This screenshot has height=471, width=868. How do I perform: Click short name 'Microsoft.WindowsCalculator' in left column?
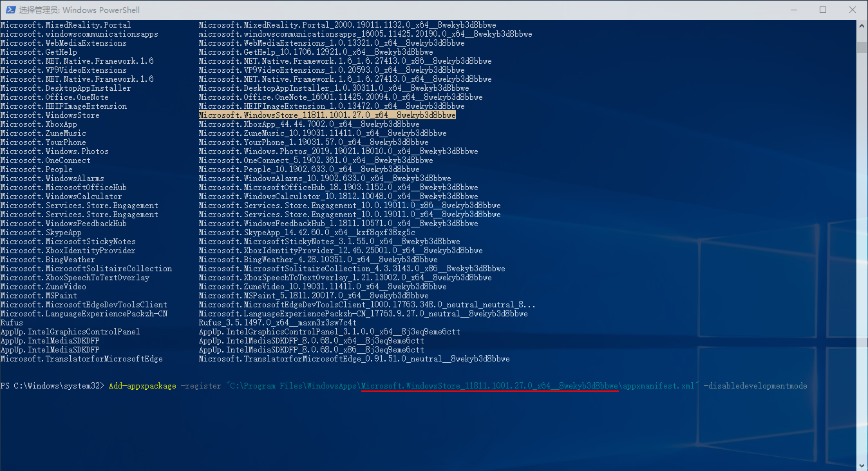click(61, 197)
